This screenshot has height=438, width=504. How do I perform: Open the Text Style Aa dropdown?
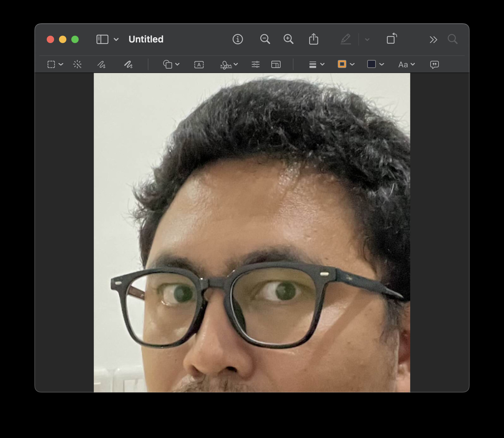pyautogui.click(x=406, y=65)
